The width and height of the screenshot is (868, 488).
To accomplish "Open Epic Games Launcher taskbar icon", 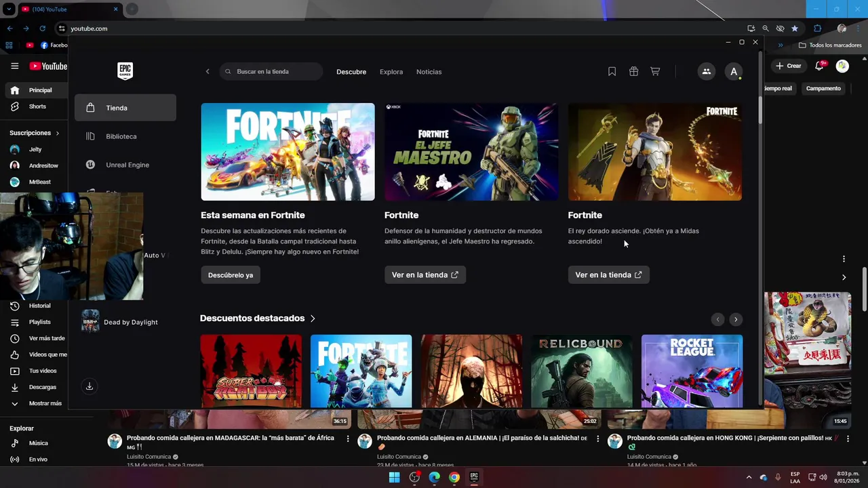I will (474, 477).
